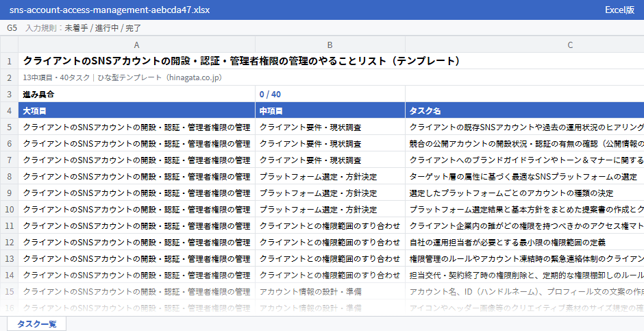Click task cell 自社の運用担当者が必要とする最小限の権限範囲の定義
This screenshot has width=644, height=331.
pyautogui.click(x=525, y=242)
